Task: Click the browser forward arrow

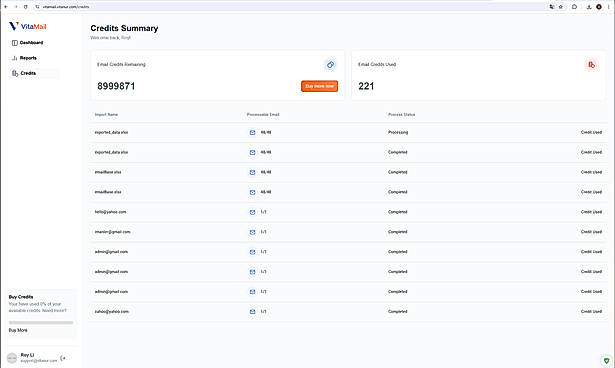Action: [16, 7]
